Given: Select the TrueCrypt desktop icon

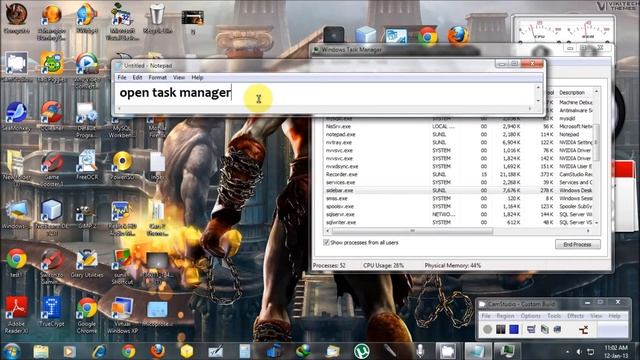Looking at the screenshot, I should click(52, 311).
